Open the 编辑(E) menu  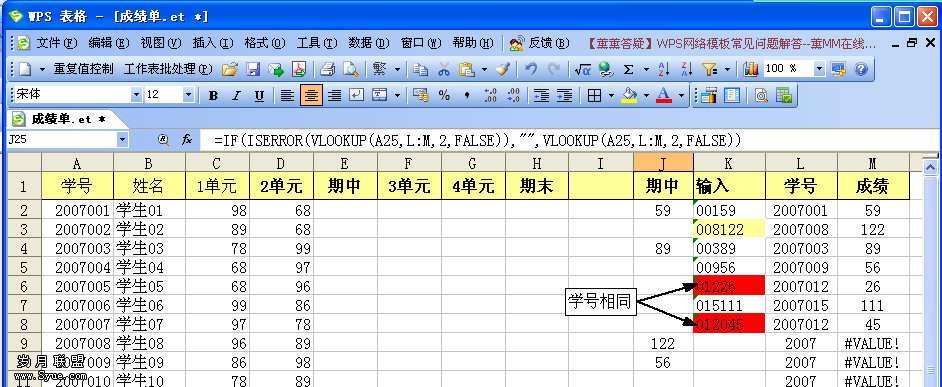coord(109,43)
